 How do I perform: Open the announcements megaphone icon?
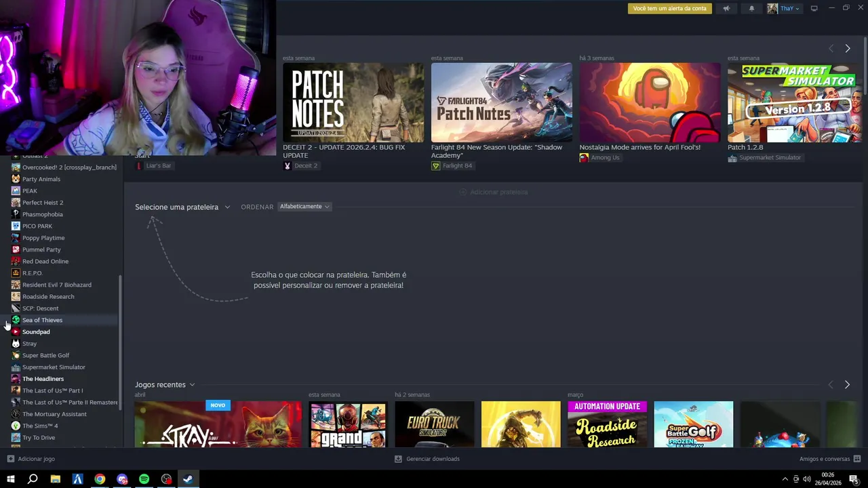point(726,9)
